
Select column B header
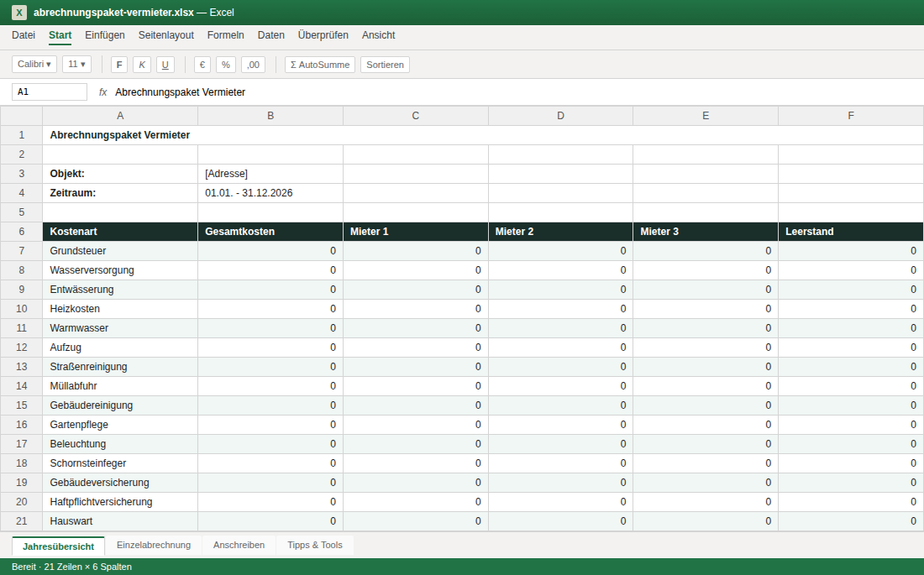tap(270, 116)
